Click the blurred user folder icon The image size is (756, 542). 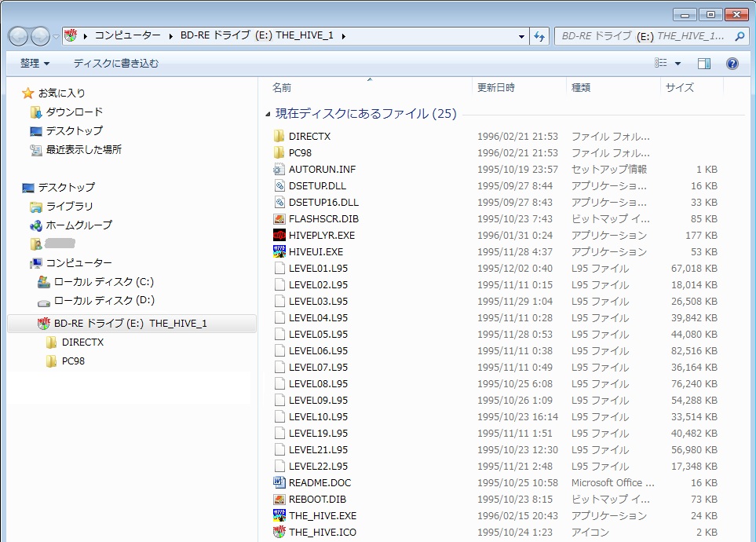click(36, 244)
